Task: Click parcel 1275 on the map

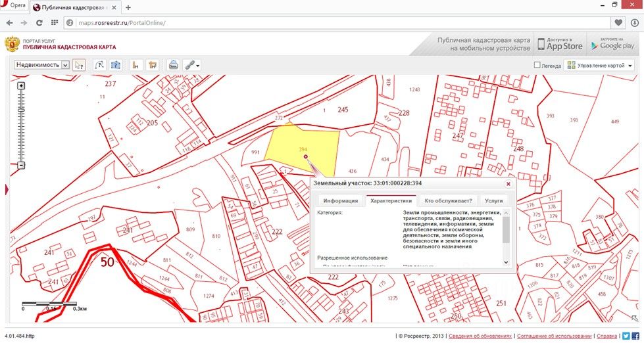Action: tap(393, 298)
